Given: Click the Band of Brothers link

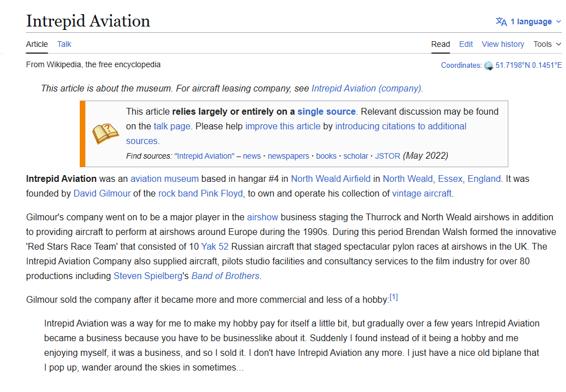Looking at the screenshot, I should tap(226, 276).
